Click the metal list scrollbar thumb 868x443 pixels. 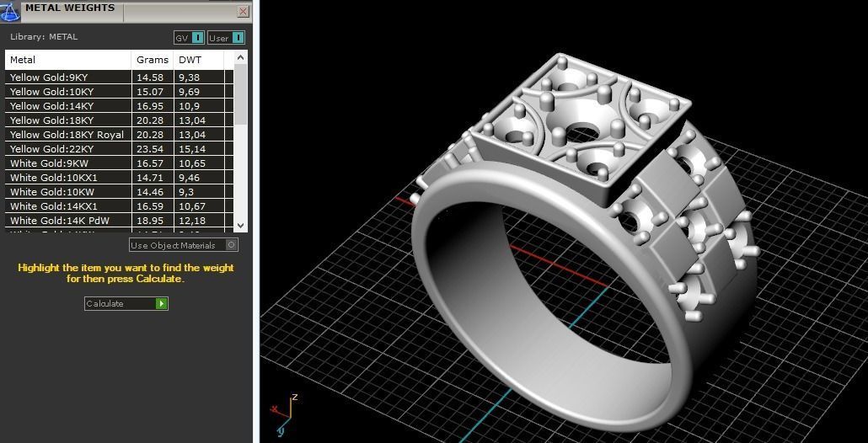pyautogui.click(x=240, y=94)
